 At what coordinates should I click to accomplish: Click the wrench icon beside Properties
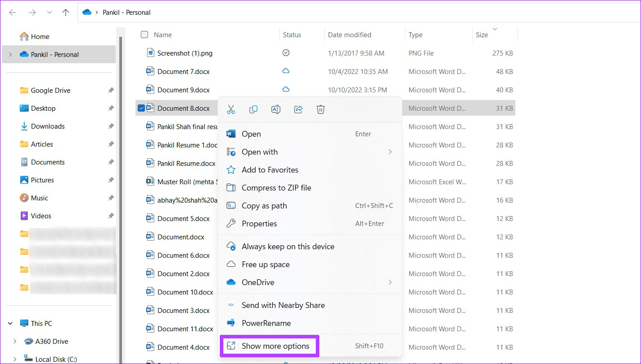tap(231, 224)
